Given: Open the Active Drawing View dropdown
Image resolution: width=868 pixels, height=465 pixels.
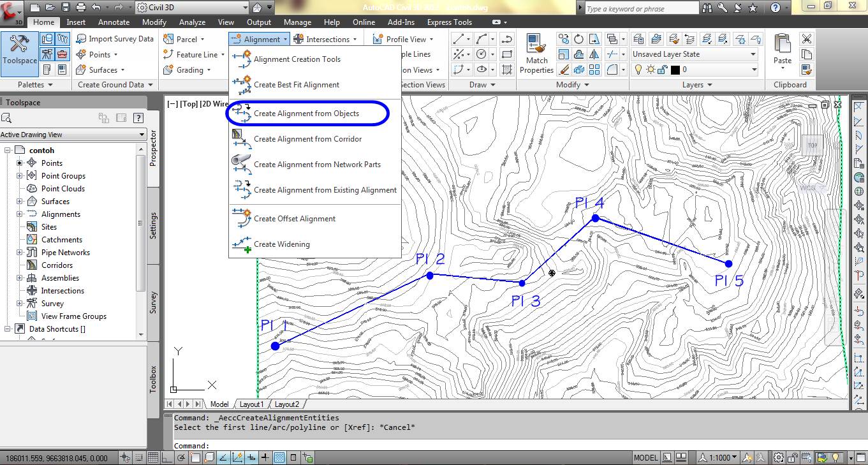Looking at the screenshot, I should (x=73, y=135).
